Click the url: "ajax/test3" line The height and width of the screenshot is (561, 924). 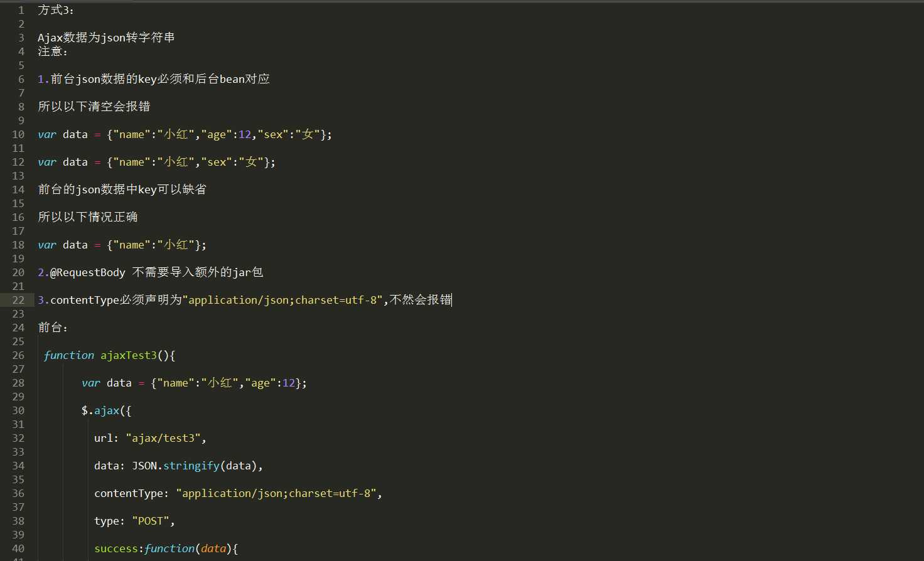tap(151, 438)
